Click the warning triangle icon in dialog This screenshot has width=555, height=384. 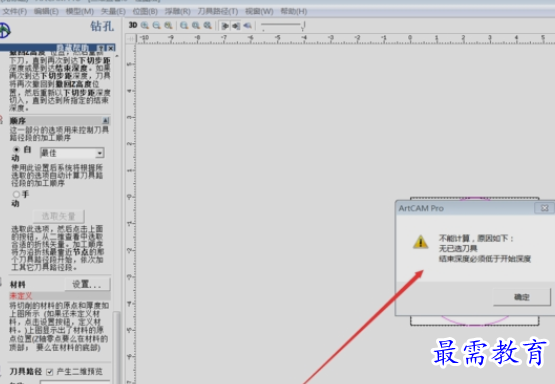[420, 242]
